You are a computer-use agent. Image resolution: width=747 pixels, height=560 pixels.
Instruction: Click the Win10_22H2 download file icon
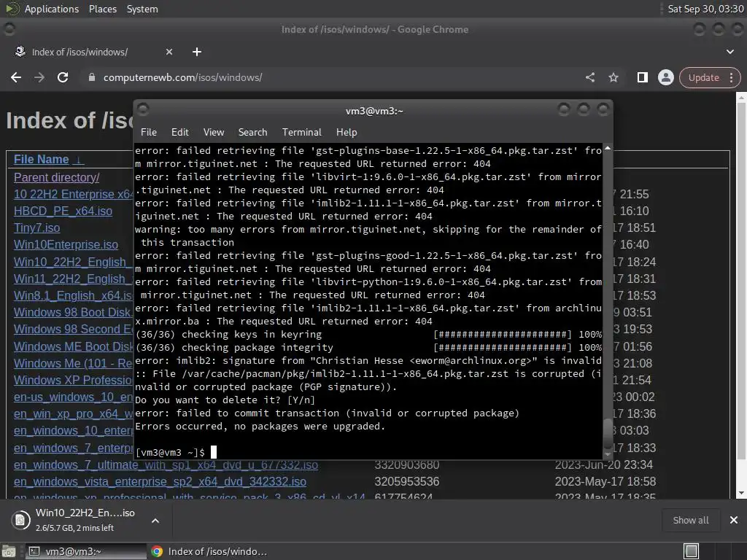[20, 520]
